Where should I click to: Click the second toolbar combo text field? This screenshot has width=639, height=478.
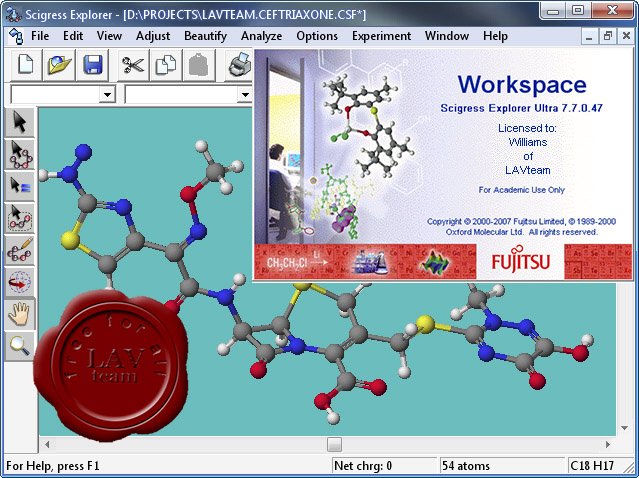click(181, 95)
